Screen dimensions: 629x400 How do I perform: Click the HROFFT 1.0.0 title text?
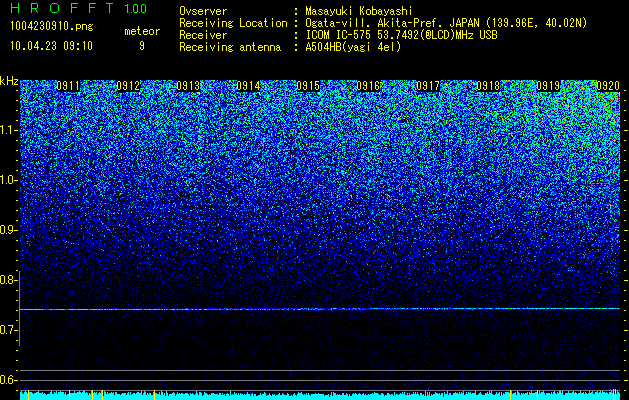(x=79, y=8)
